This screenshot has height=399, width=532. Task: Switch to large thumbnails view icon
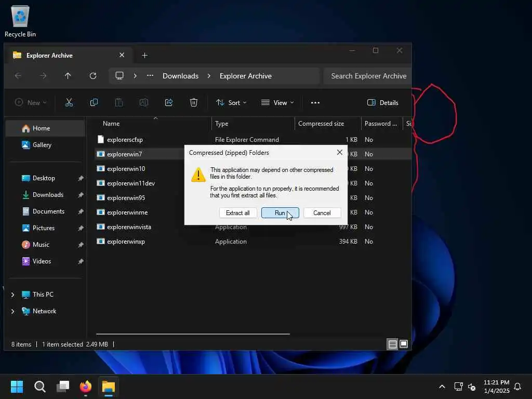[x=403, y=344]
